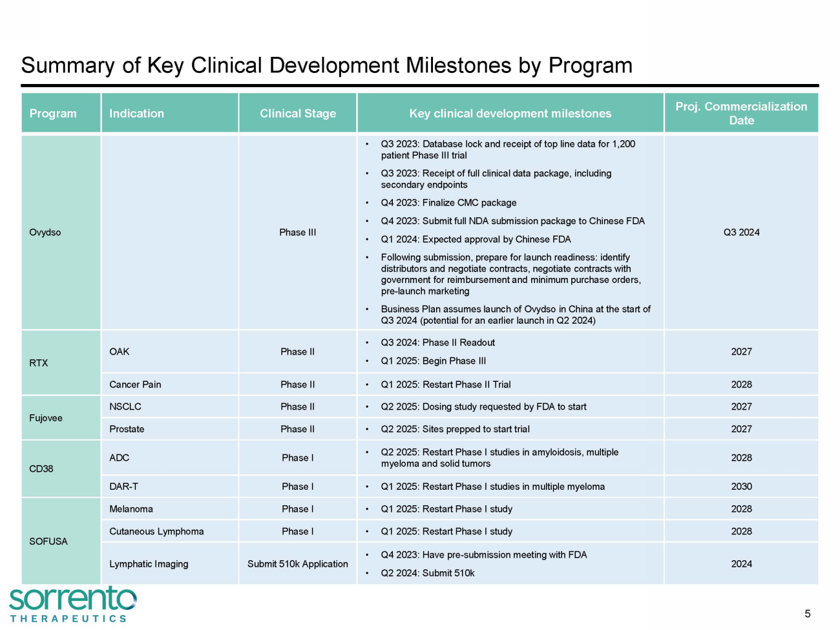Select the Submit 510k Application stage cell

click(x=297, y=564)
